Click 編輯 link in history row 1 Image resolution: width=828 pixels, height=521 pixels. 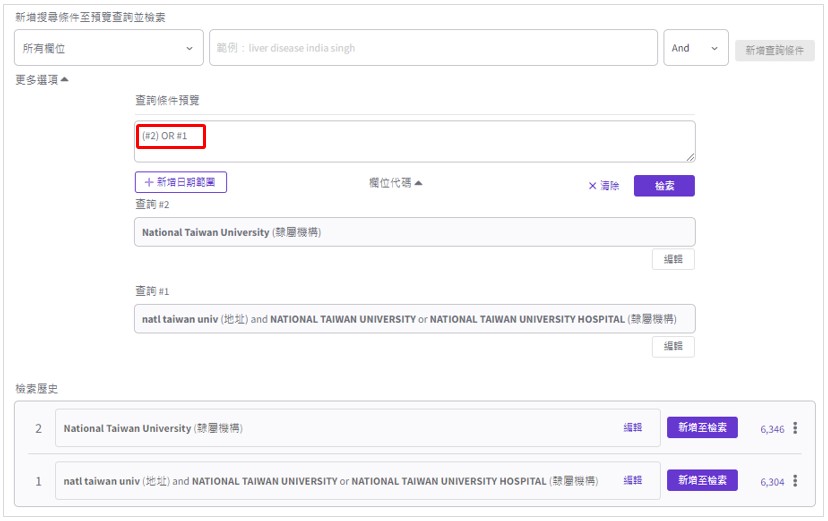click(x=633, y=480)
